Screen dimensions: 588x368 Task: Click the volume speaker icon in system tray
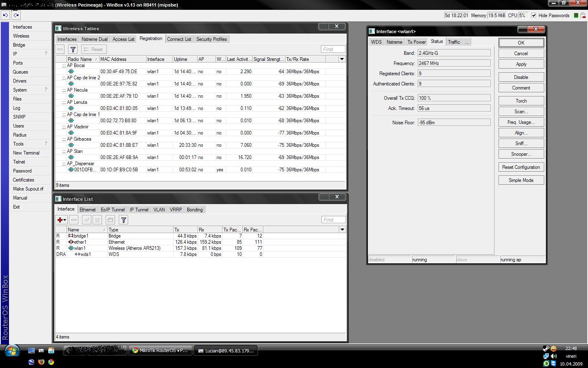554,356
